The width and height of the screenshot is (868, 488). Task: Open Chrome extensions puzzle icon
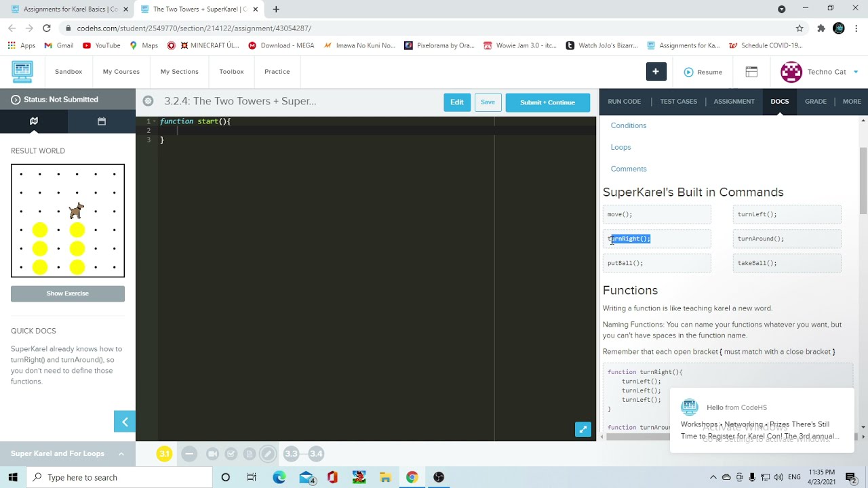pos(821,28)
